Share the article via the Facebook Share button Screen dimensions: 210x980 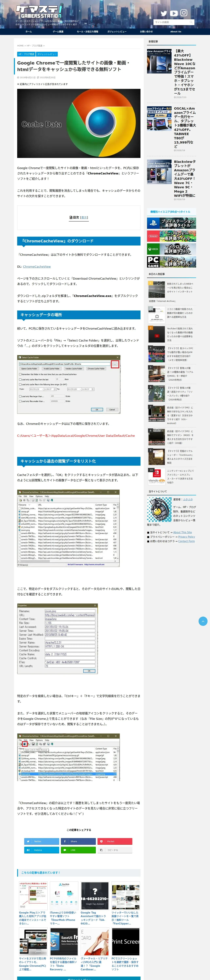coord(78,841)
